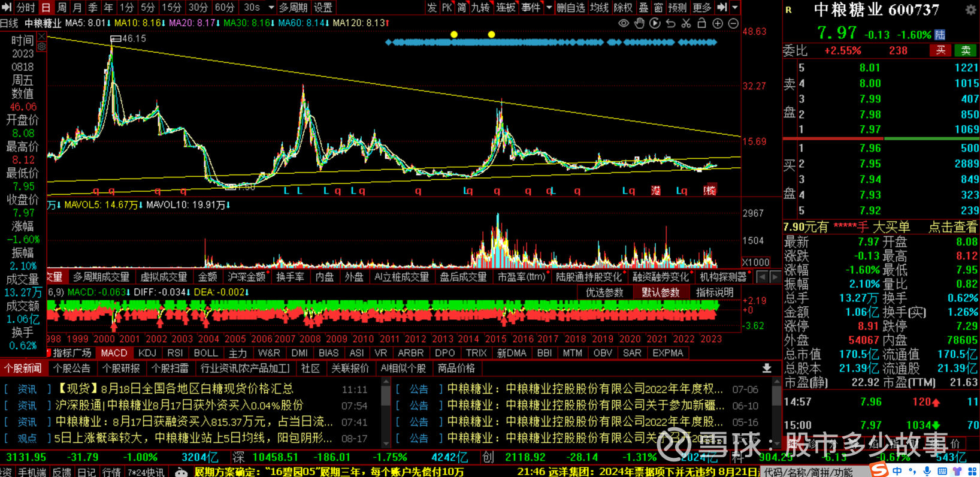
Task: Open the Sogou input method icon
Action: [879, 470]
